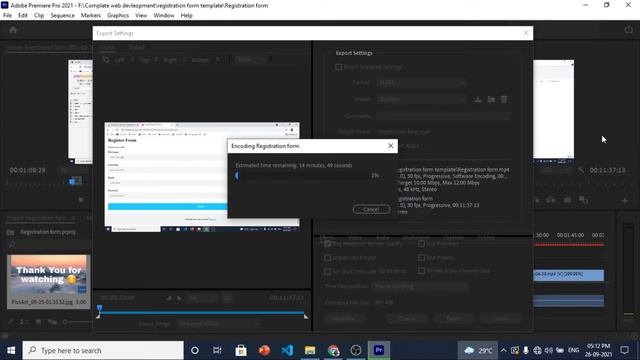Cancel the Encoding Registration form progress

(371, 209)
